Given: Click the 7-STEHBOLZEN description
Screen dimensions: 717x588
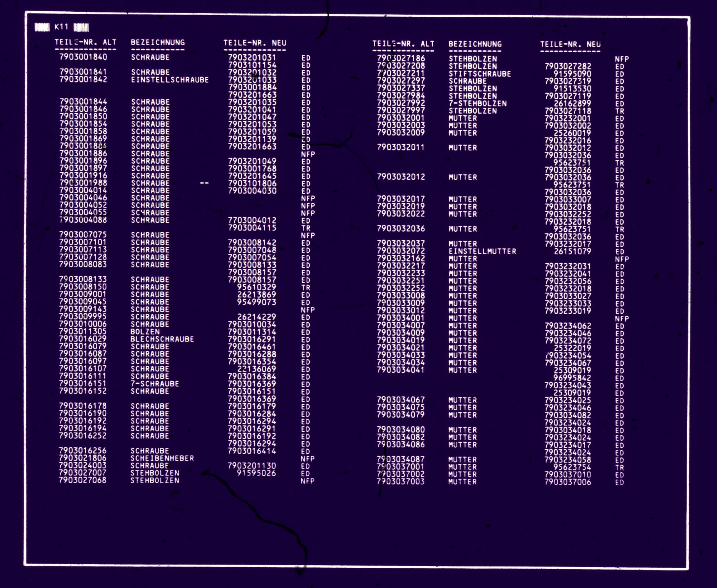Looking at the screenshot, I should coord(478,104).
